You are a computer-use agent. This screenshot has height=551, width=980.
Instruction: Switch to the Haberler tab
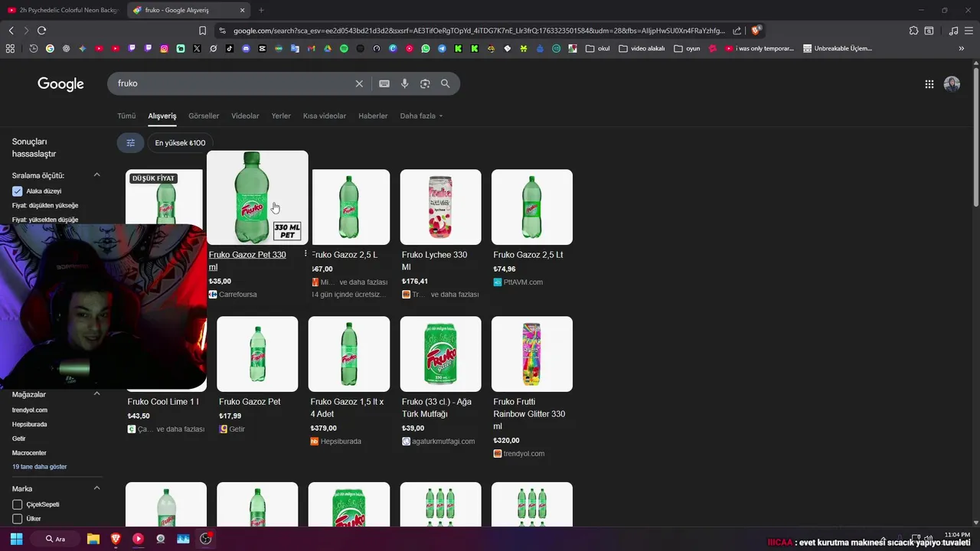tap(373, 116)
